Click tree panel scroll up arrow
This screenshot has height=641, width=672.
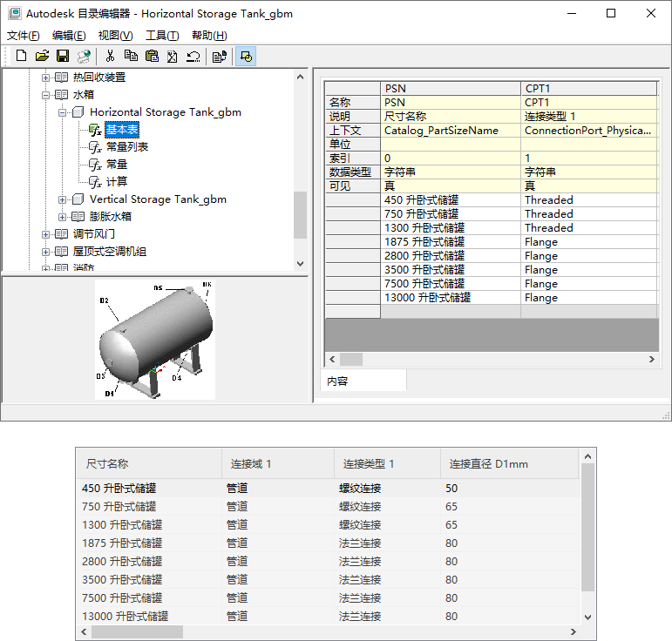tap(300, 77)
